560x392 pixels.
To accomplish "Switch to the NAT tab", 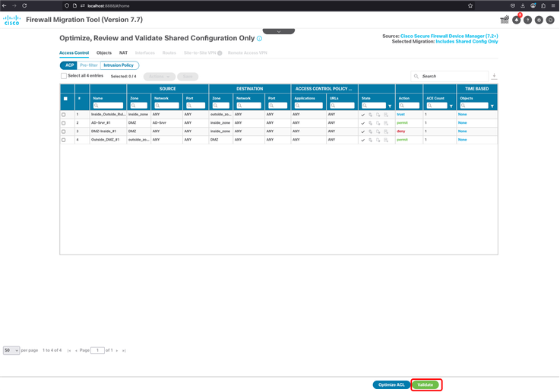I will [x=123, y=53].
